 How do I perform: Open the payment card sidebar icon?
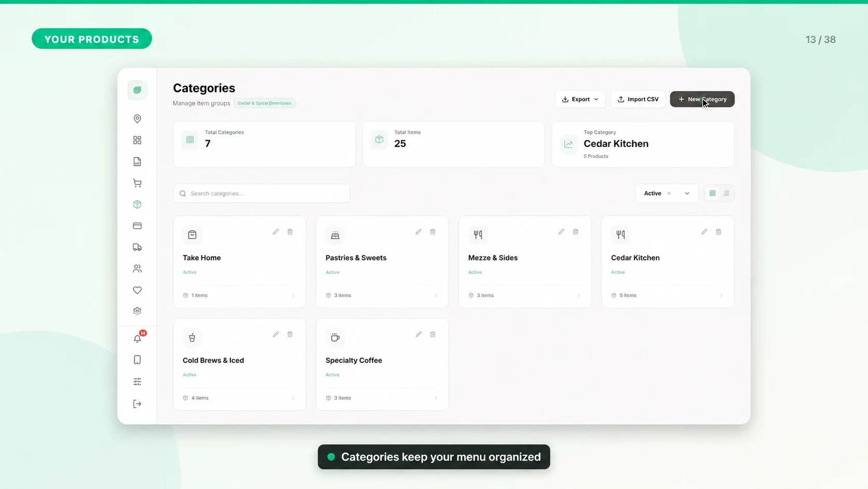pos(137,226)
